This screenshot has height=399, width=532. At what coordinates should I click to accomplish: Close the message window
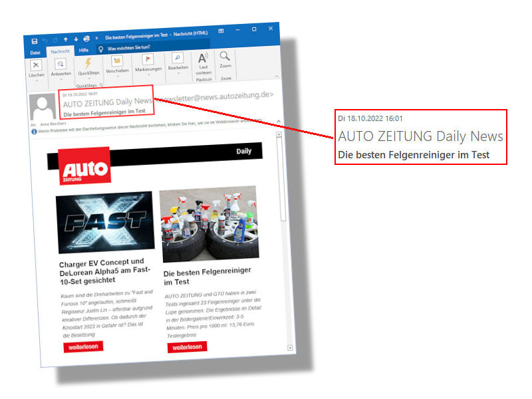point(271,28)
